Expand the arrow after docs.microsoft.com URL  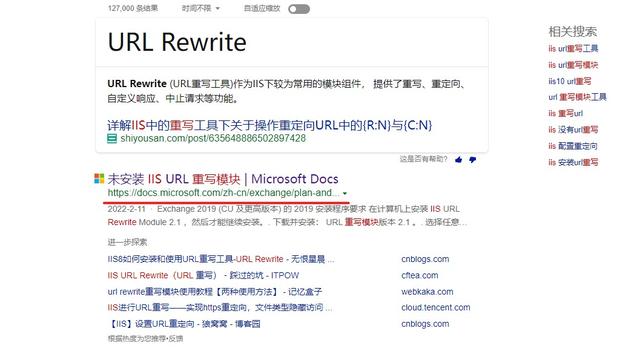(345, 193)
